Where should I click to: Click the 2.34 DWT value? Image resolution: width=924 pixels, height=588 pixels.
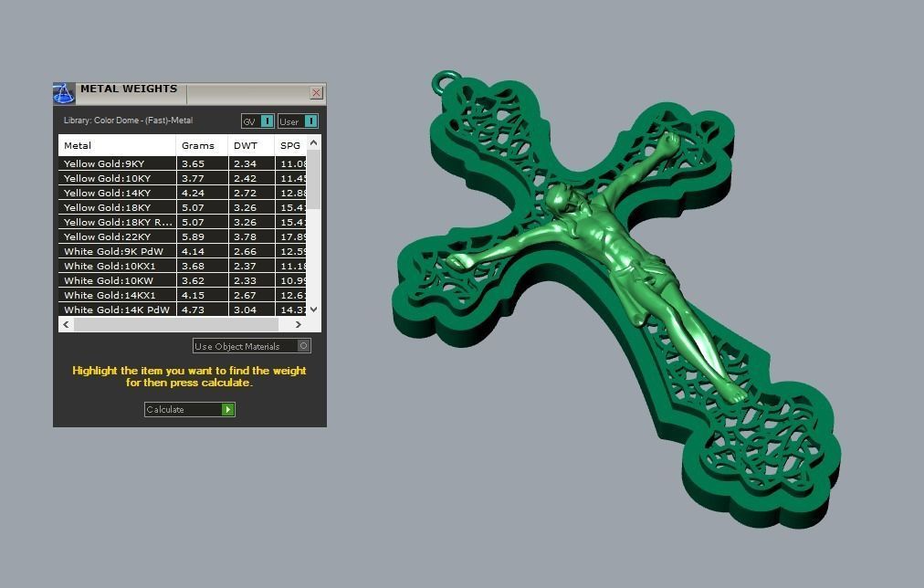[x=245, y=163]
